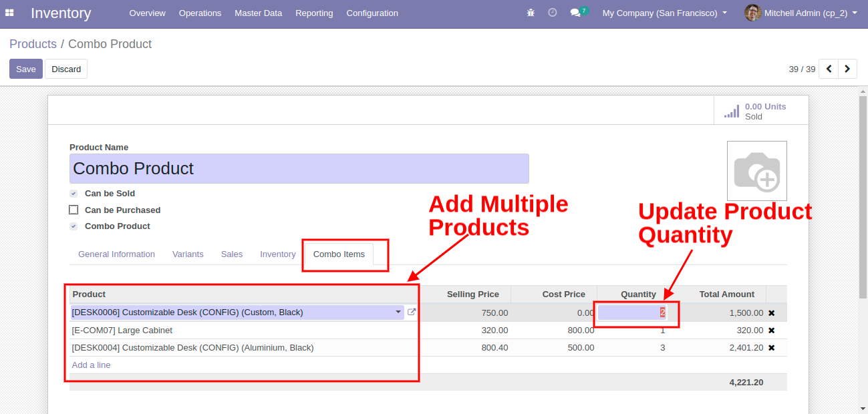Open the Master Data menu

(258, 13)
